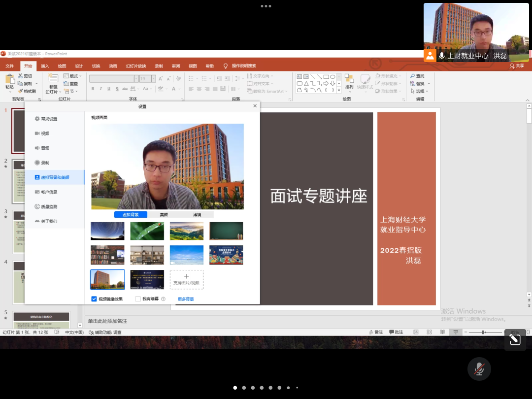This screenshot has width=532, height=399.
Task: Switch to the 美颜 tab in settings
Action: click(x=164, y=215)
